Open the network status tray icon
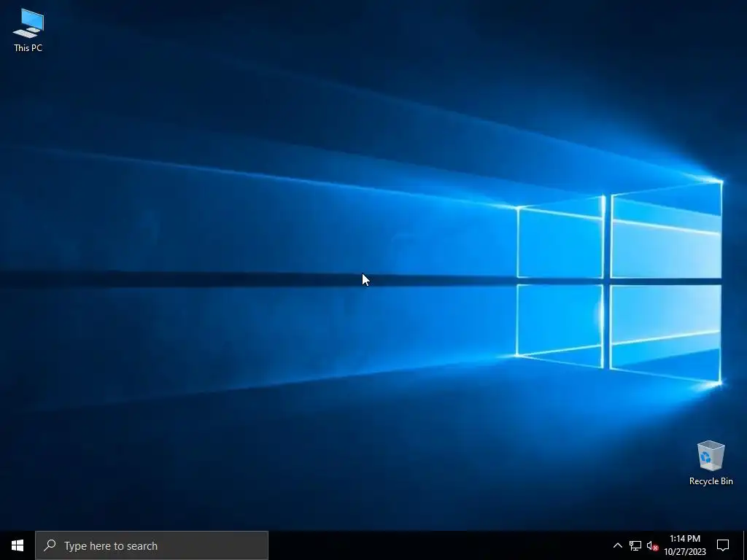This screenshot has height=560, width=747. (635, 545)
